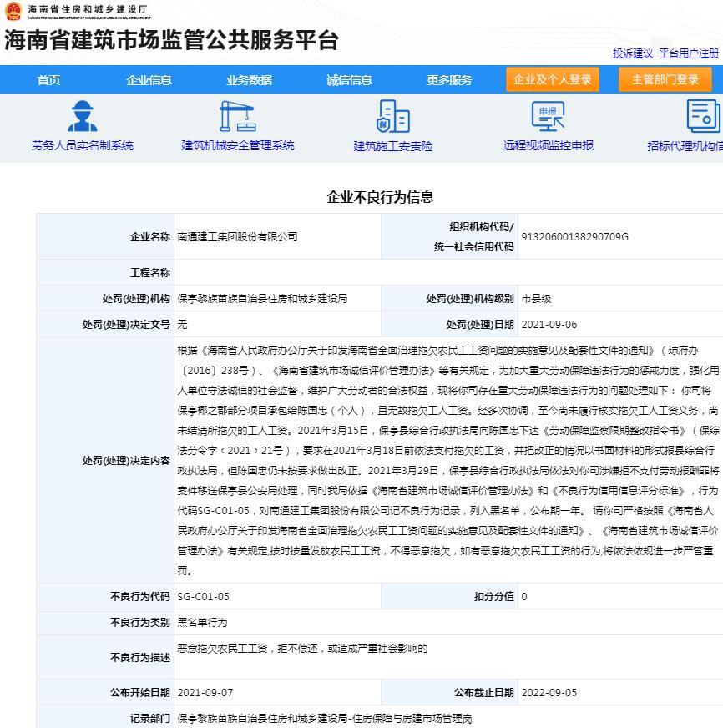Click the 市县级 level value
This screenshot has width=723, height=728.
click(x=536, y=299)
